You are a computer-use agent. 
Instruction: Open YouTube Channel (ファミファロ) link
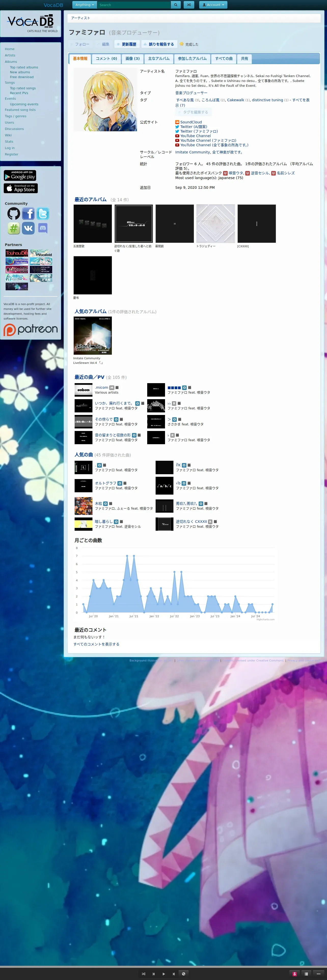(x=208, y=140)
